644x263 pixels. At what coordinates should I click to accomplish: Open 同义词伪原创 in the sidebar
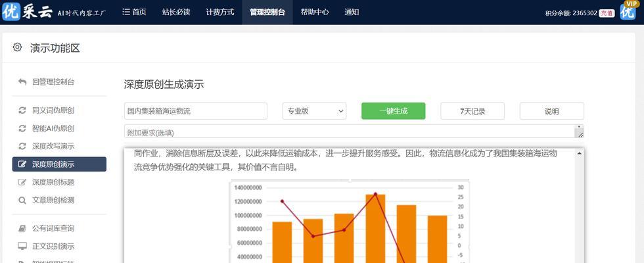point(53,110)
